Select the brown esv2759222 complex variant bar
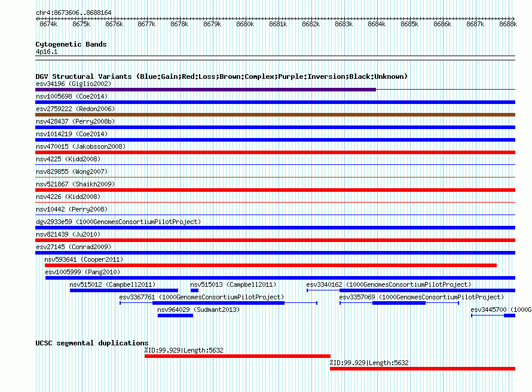Viewport: 532px width, 392px height. point(275,115)
